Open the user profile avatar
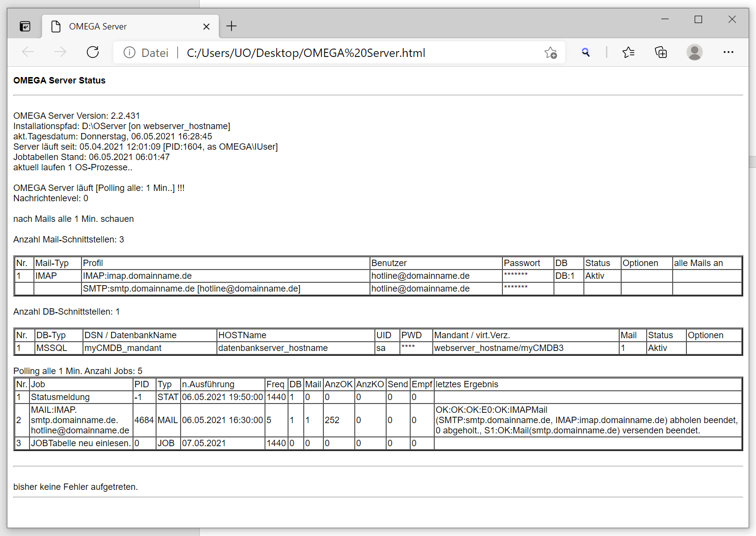Image resolution: width=756 pixels, height=536 pixels. (694, 52)
